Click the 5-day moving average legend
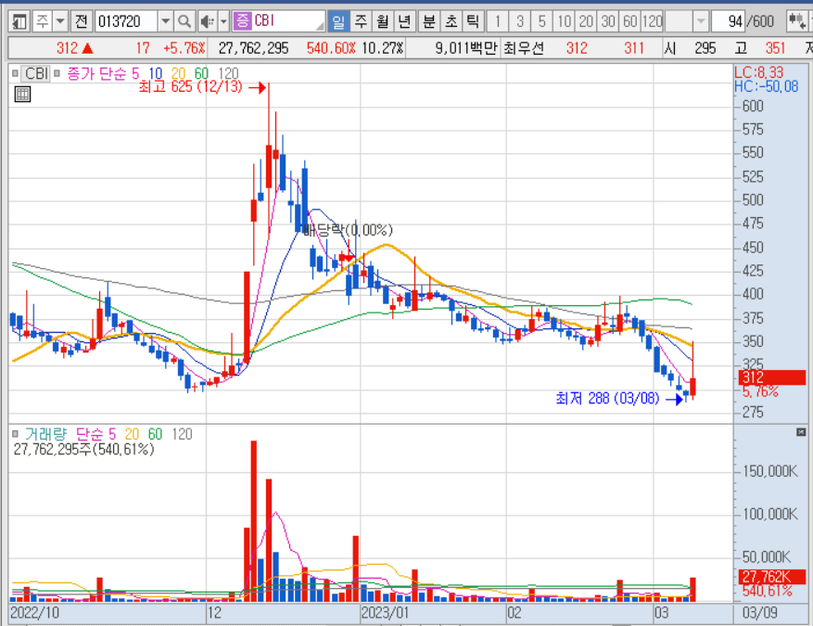This screenshot has height=626, width=813. 135,73
